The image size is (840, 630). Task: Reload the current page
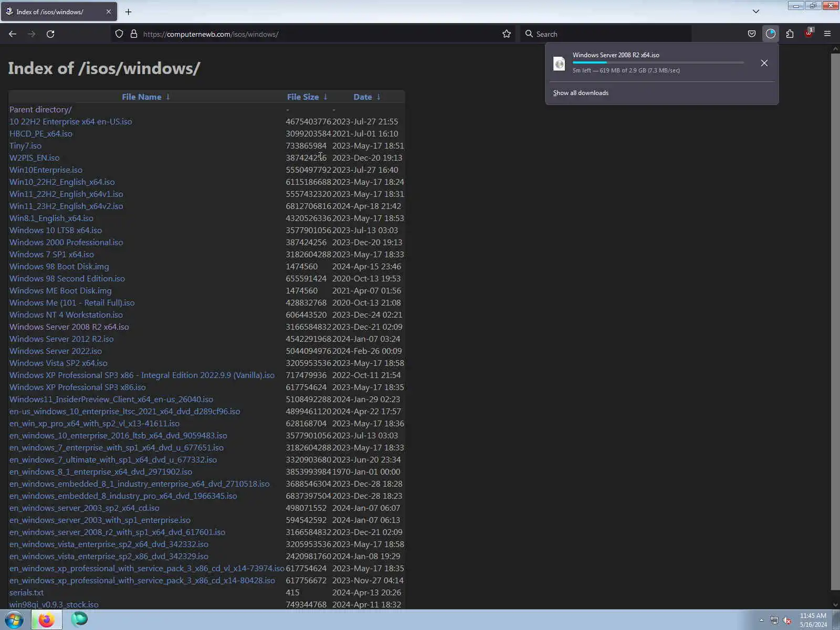pos(50,34)
